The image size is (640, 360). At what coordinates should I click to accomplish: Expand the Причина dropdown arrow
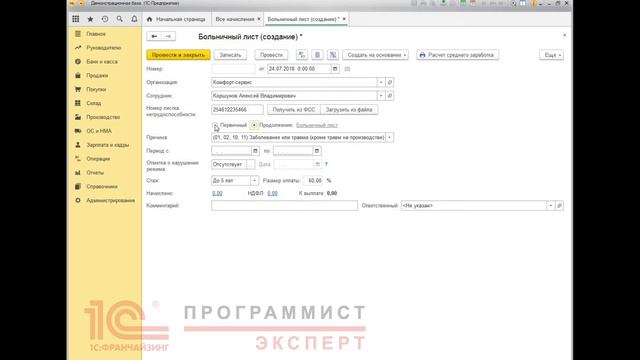(x=389, y=138)
